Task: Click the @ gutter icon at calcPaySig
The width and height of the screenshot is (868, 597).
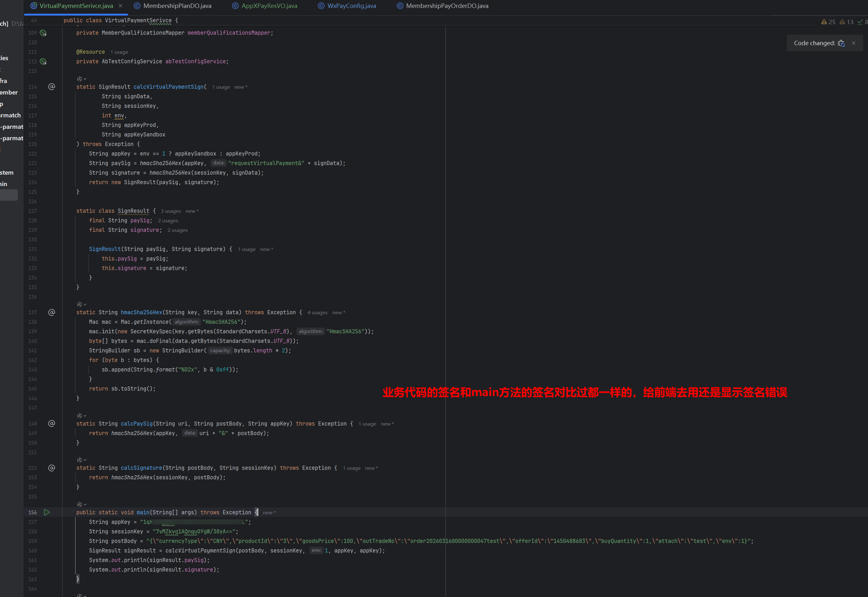Action: pos(52,423)
